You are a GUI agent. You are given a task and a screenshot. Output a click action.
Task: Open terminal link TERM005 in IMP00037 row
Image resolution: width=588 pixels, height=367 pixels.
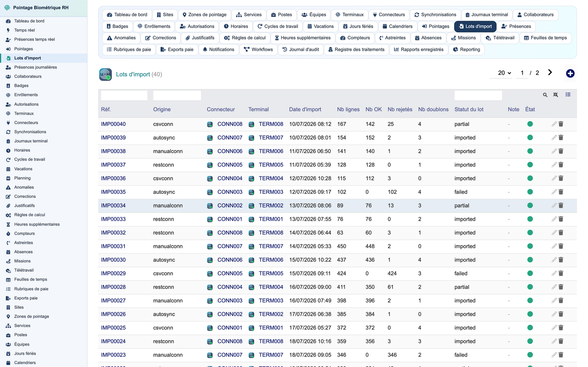click(271, 165)
